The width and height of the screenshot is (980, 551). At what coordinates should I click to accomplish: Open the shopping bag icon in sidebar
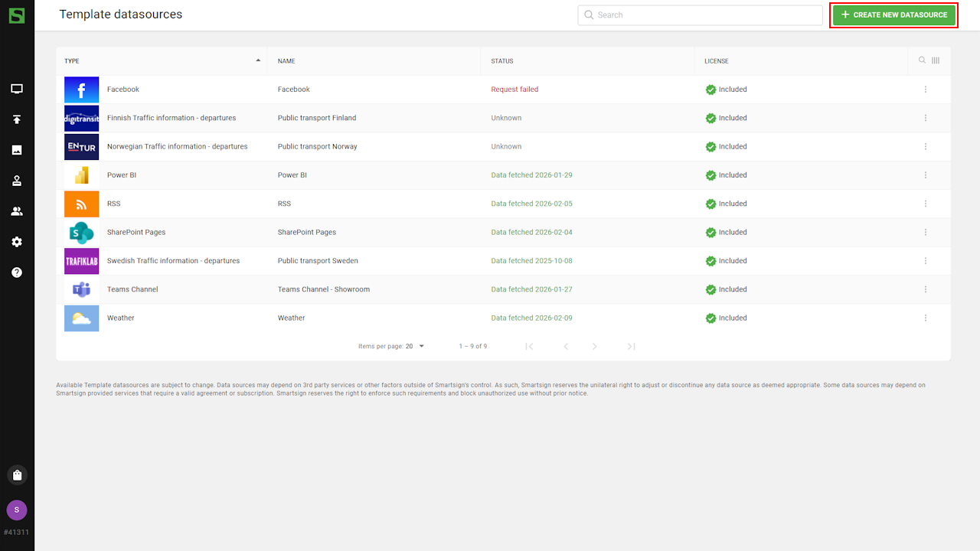point(17,475)
